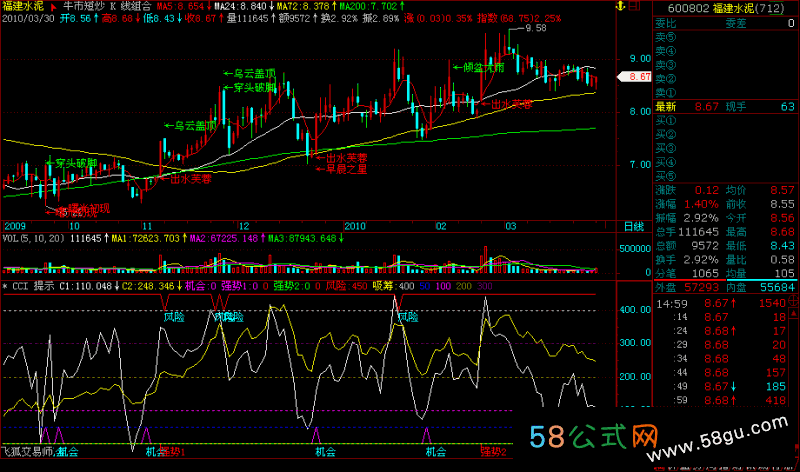Click the small plus icon atop the tick list
The image size is (800, 472).
point(794,300)
